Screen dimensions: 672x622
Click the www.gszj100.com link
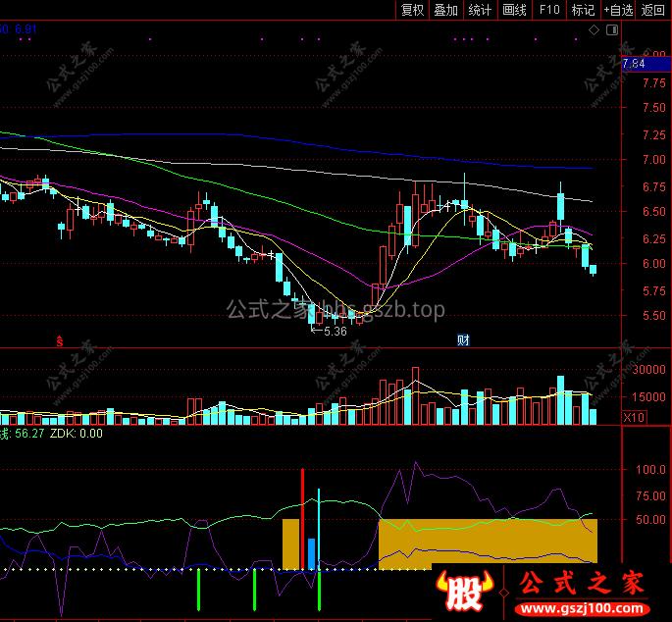pyautogui.click(x=584, y=608)
